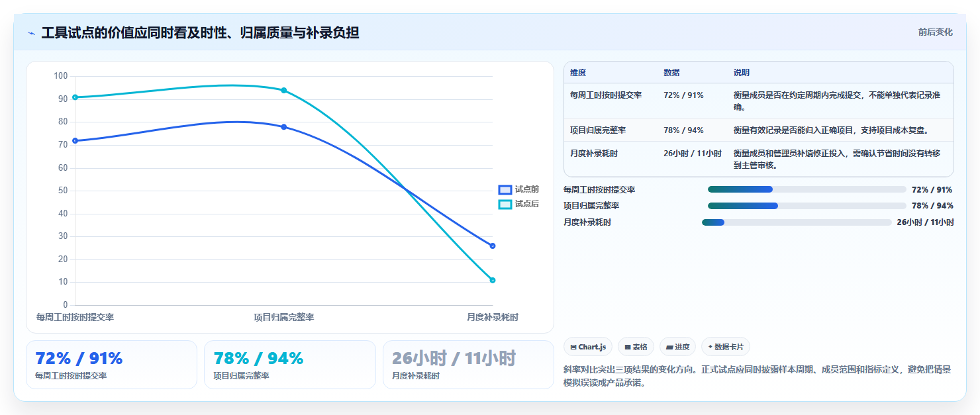Select the 72% / 91% value in the table
Image resolution: width=980 pixels, height=415 pixels.
point(683,95)
